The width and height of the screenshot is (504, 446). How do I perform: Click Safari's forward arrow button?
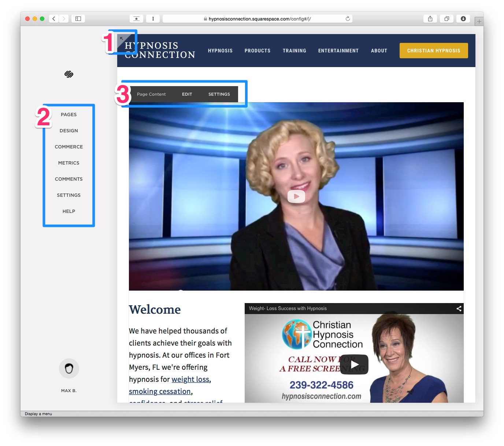pyautogui.click(x=64, y=19)
